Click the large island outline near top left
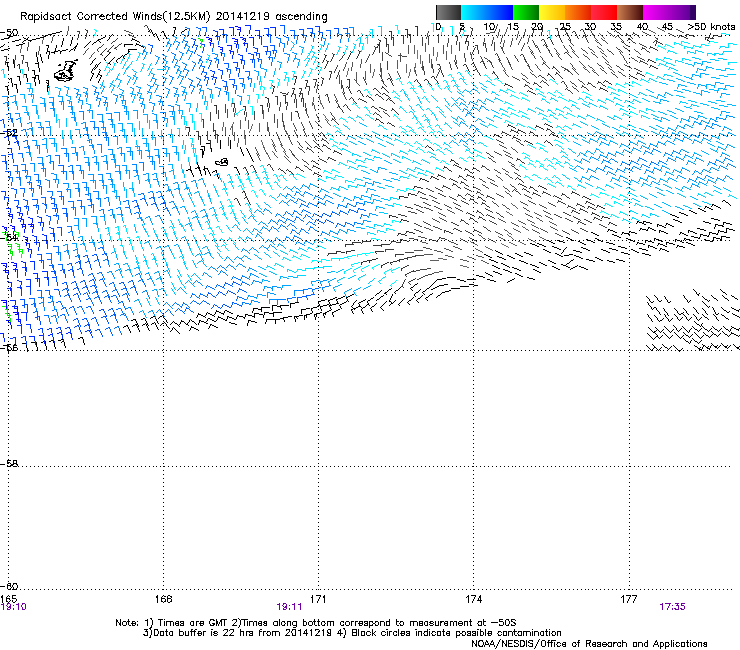740x650 pixels. click(x=66, y=71)
